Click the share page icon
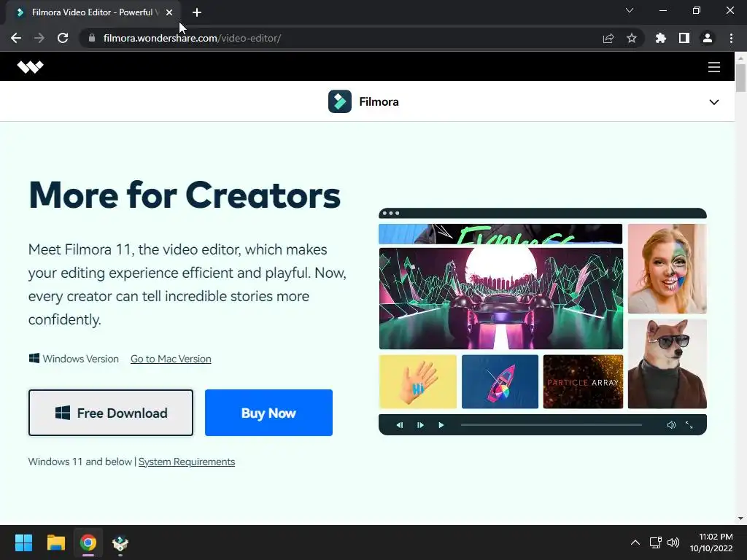The image size is (747, 560). click(x=608, y=38)
